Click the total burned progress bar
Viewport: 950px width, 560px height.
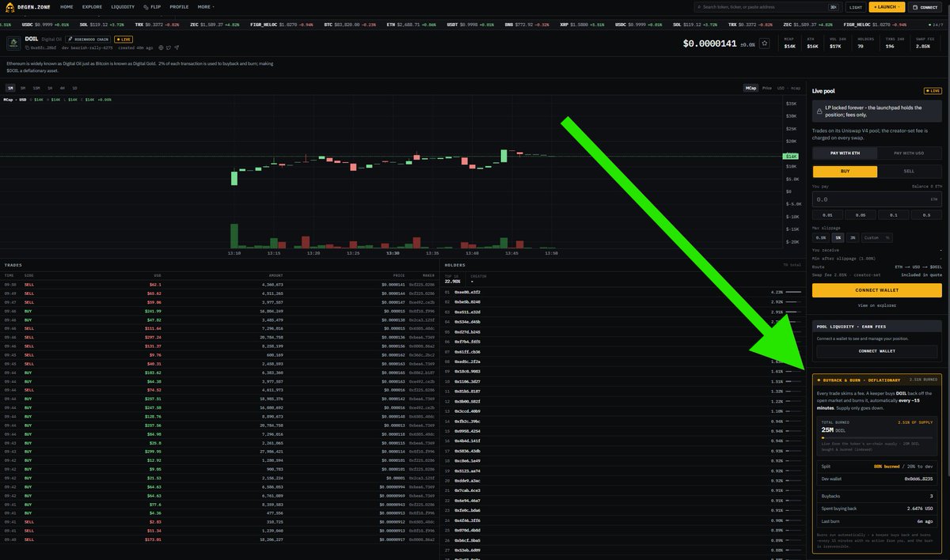click(x=877, y=437)
